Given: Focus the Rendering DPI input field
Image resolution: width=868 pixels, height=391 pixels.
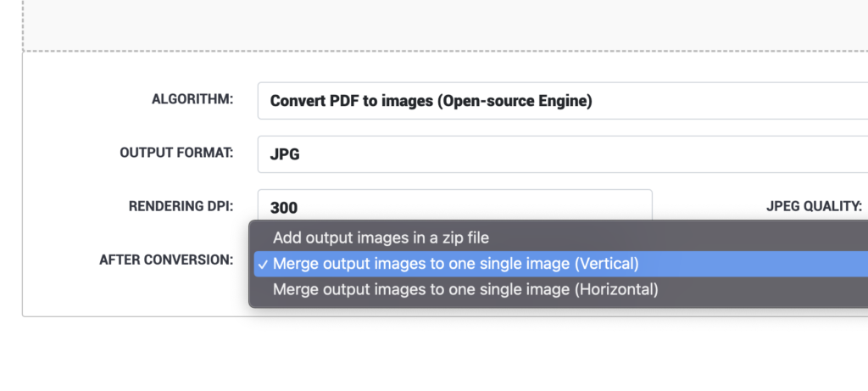Looking at the screenshot, I should click(x=454, y=206).
